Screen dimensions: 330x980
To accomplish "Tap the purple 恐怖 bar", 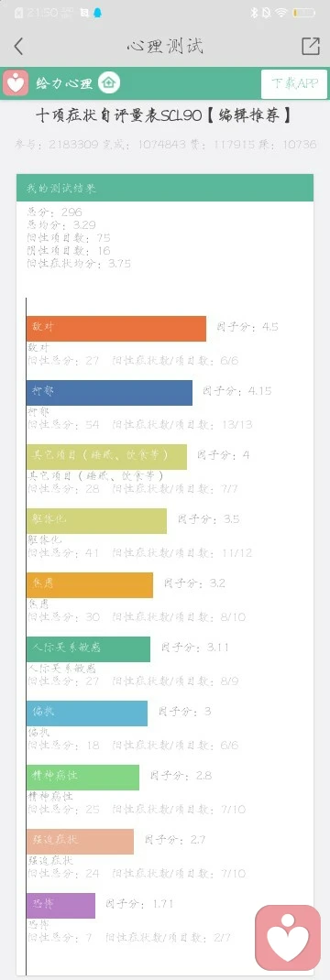I will [60, 905].
